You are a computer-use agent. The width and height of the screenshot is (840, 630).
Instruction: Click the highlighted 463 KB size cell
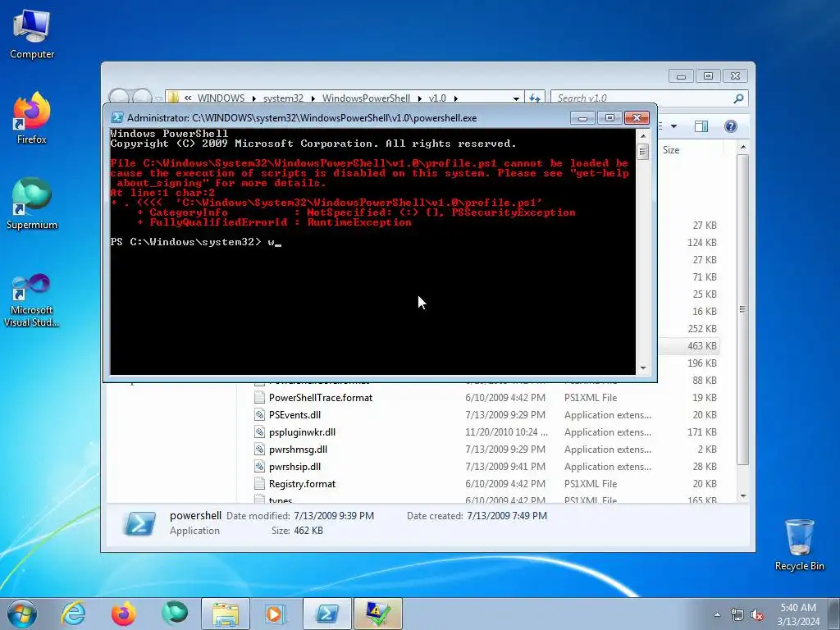click(702, 345)
